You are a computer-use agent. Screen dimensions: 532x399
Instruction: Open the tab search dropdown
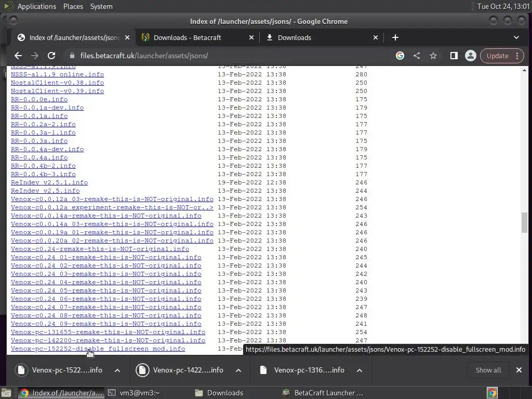click(x=516, y=37)
